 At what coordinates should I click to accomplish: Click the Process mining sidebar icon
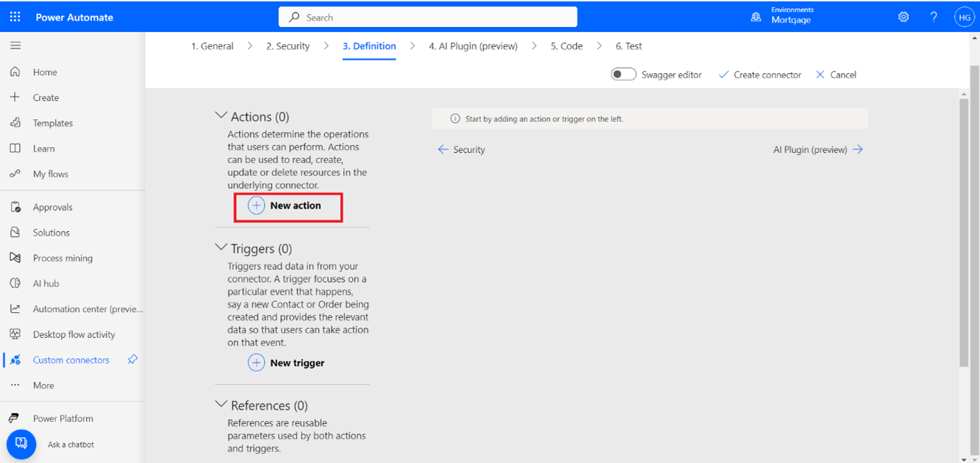pyautogui.click(x=15, y=258)
